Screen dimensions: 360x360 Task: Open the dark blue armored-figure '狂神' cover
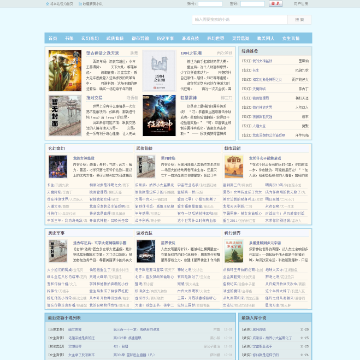tap(159, 116)
